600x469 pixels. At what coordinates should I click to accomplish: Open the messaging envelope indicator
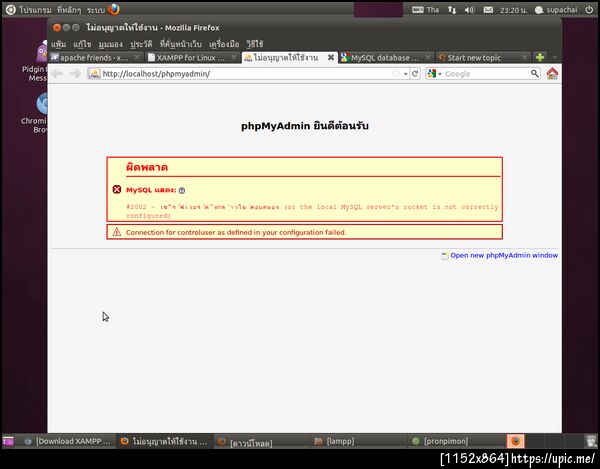(488, 10)
